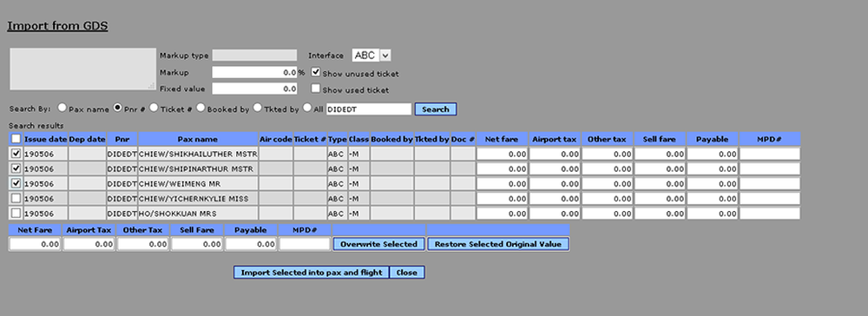Click passenger name CHIEW/WEIMENG MR

180,184
